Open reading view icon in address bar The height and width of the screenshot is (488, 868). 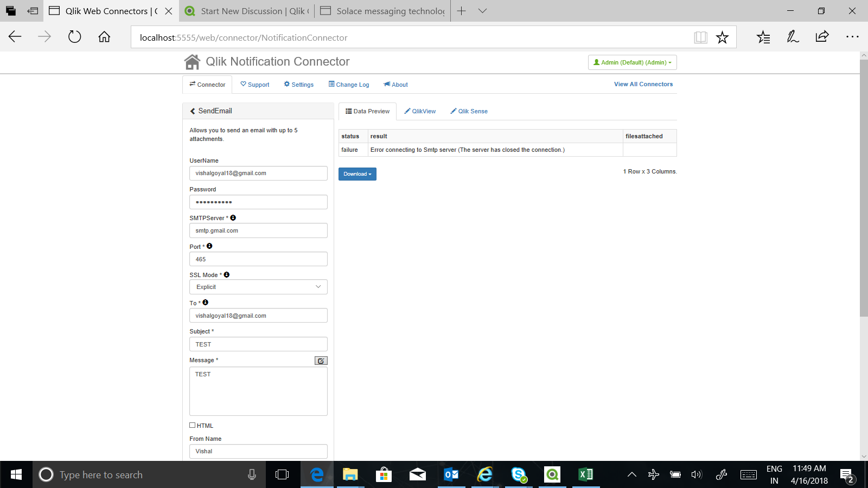(700, 37)
